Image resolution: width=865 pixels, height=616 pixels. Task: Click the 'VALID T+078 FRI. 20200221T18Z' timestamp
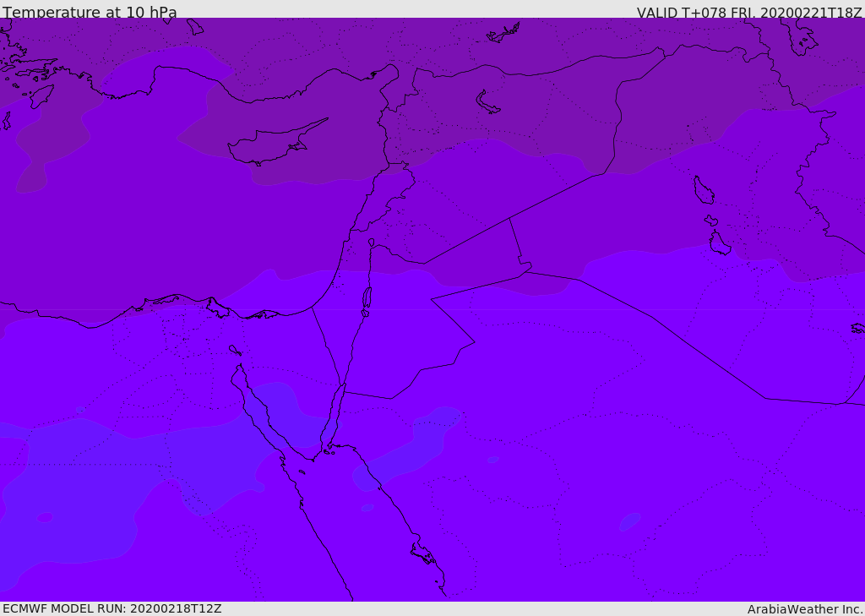click(749, 13)
